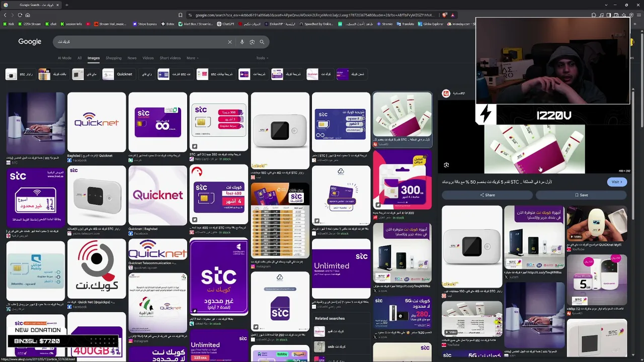This screenshot has height=362, width=644.
Task: Apply the 'راوتر stc' filter chip
Action: (20, 74)
